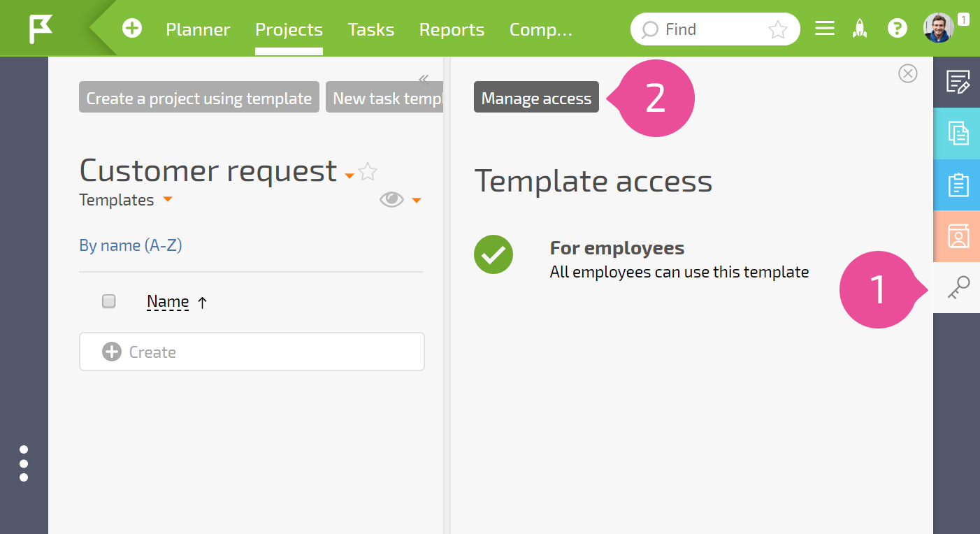Open the hamburger menu icon

(825, 29)
